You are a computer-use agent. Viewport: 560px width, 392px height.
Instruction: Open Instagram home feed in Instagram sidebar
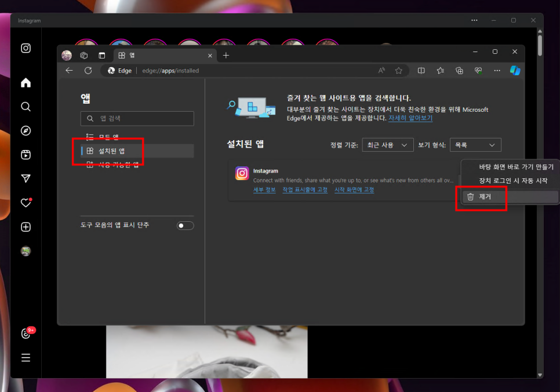(x=26, y=83)
